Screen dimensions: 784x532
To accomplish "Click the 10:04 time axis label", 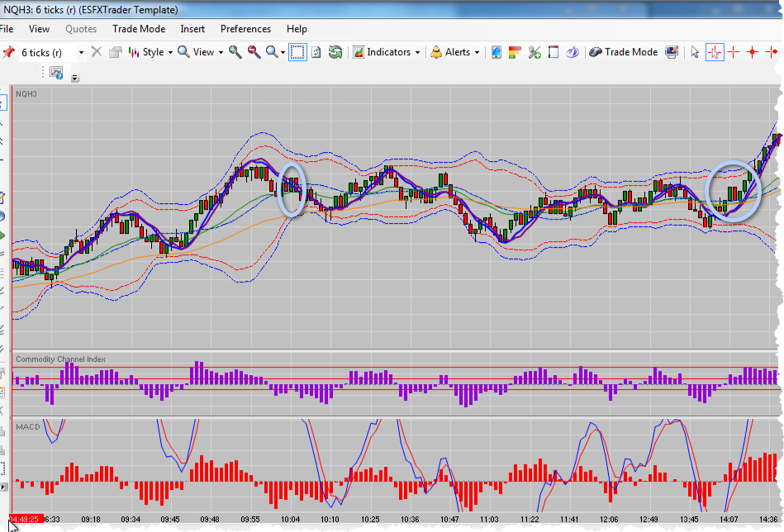I will [x=290, y=519].
